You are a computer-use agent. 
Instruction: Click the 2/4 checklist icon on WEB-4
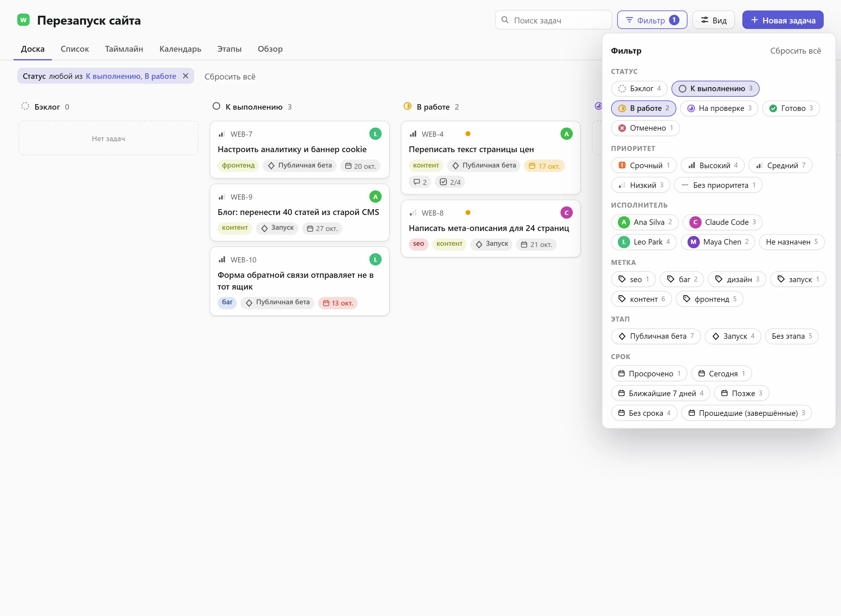[443, 182]
